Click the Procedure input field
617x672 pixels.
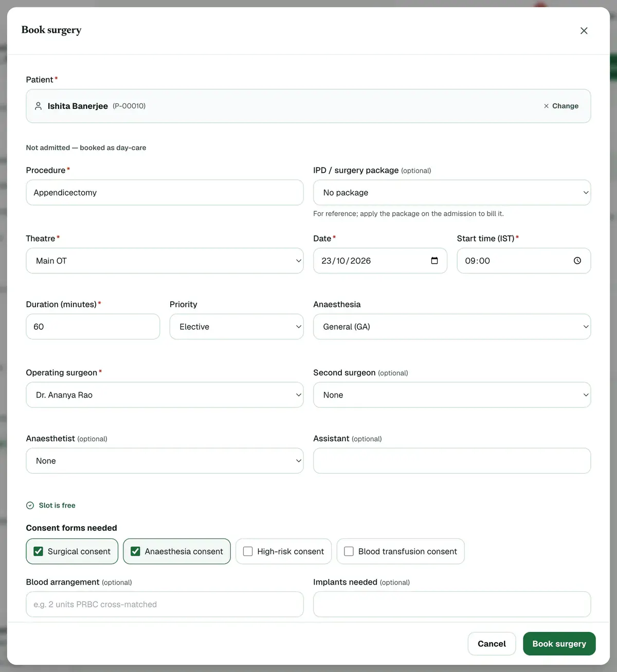tap(165, 193)
